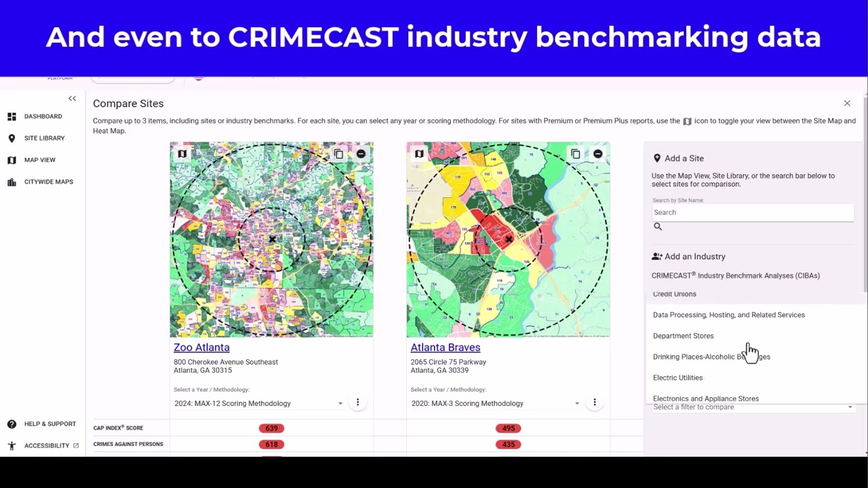Toggle map view icon on Atlanta Braves map
The image size is (868, 488).
pos(419,154)
